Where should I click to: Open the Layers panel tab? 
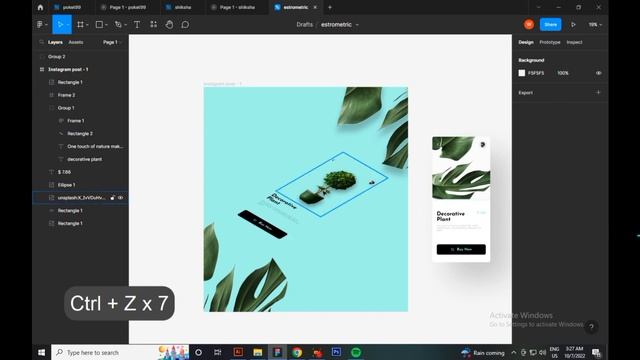click(x=55, y=42)
